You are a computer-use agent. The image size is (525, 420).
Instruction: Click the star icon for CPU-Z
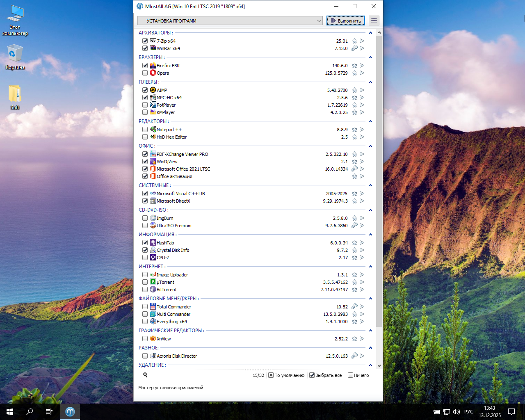[354, 258]
